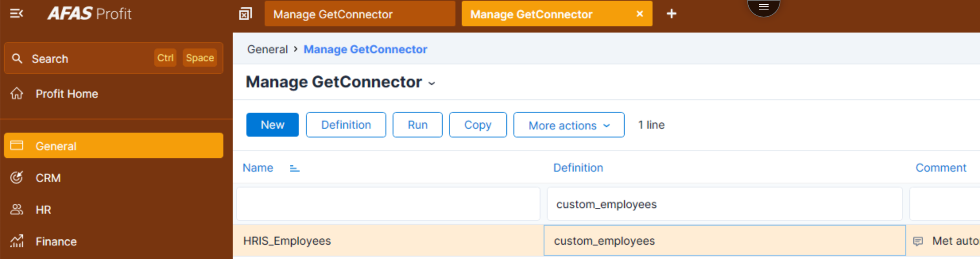Close the active Manage GetConnector tab
This screenshot has height=259, width=980.
click(639, 14)
